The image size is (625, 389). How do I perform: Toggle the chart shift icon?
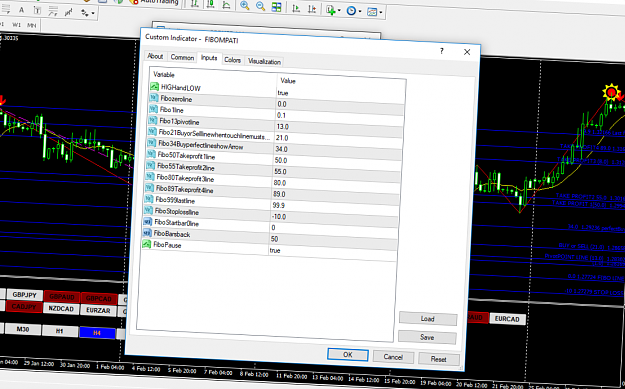coord(312,9)
